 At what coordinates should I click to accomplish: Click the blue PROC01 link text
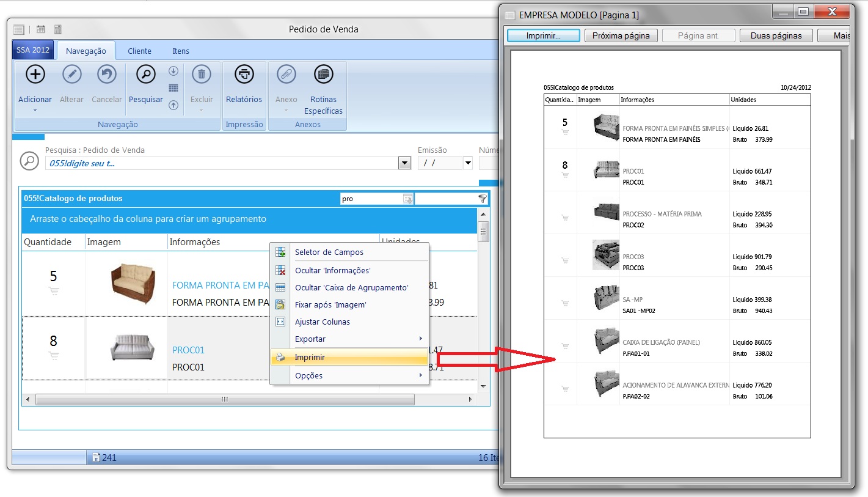[188, 350]
